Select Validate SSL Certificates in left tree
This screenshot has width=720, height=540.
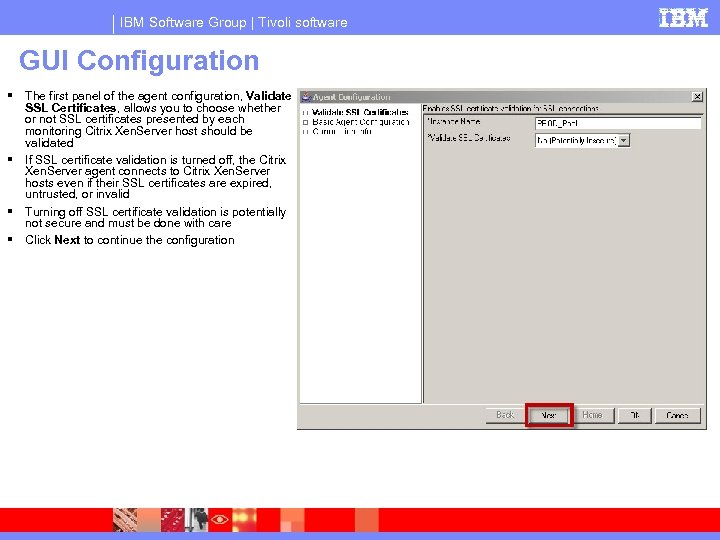click(x=360, y=112)
